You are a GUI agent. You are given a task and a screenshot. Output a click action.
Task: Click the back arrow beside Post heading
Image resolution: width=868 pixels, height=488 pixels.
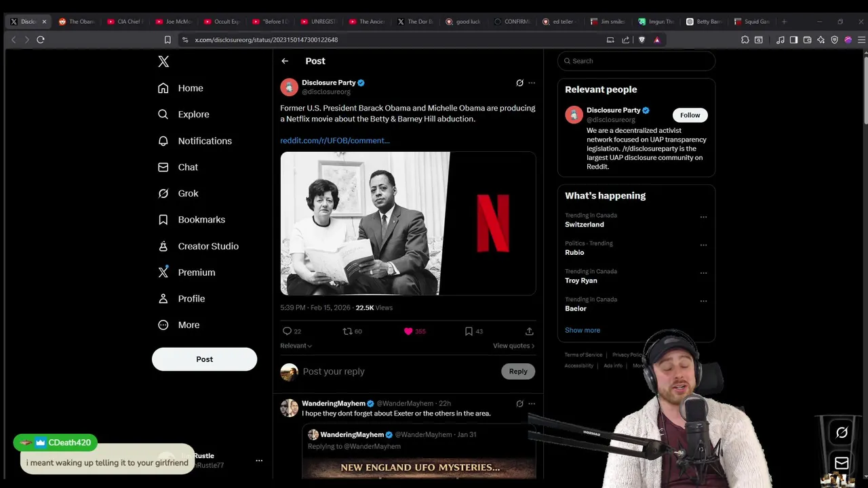285,61
